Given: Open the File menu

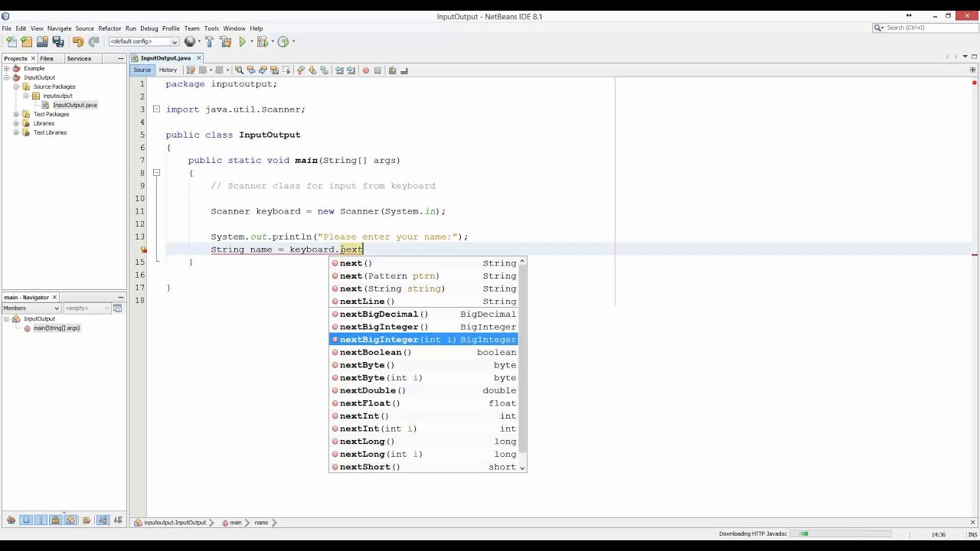Looking at the screenshot, I should (7, 28).
